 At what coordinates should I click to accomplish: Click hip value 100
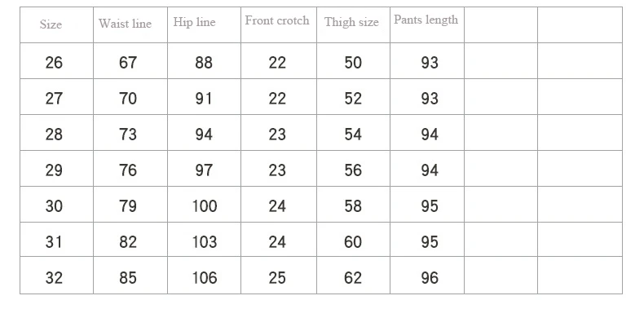(204, 205)
